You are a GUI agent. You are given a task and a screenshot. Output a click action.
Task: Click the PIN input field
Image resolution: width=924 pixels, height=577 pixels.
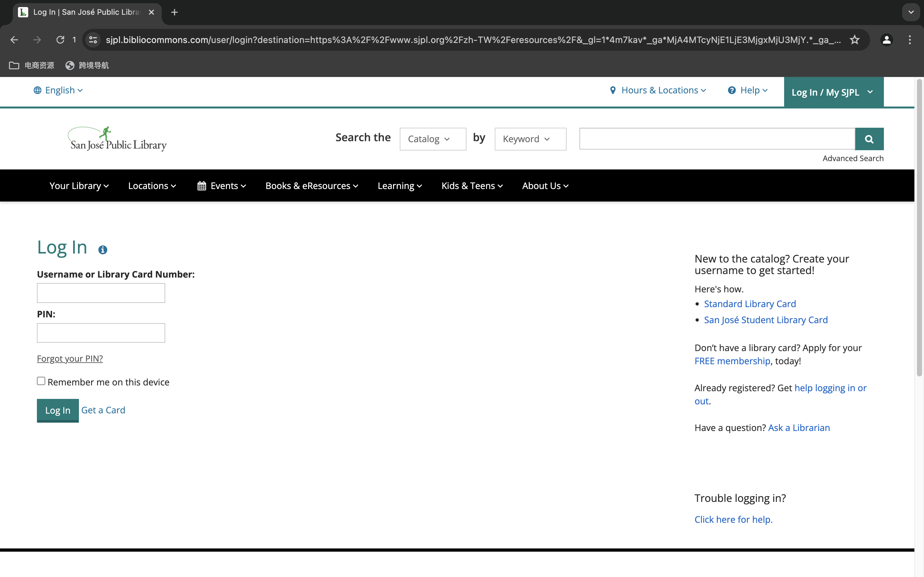click(x=101, y=333)
